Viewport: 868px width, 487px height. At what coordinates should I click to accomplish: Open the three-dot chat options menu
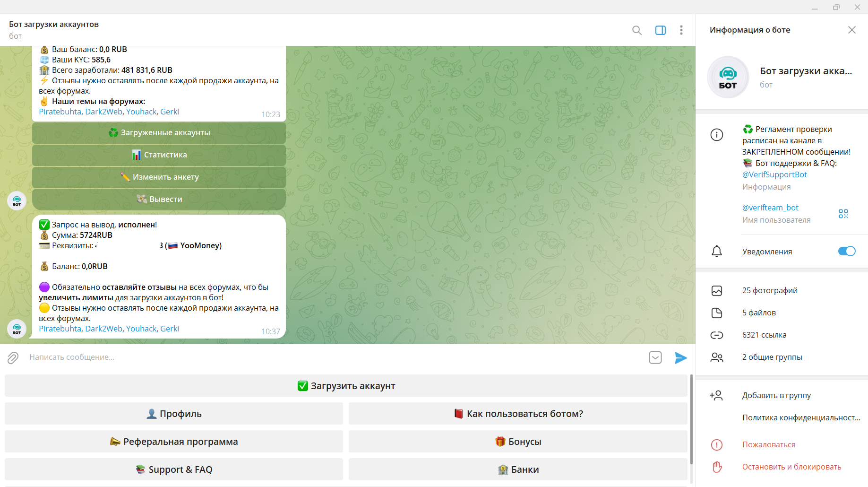coord(681,30)
